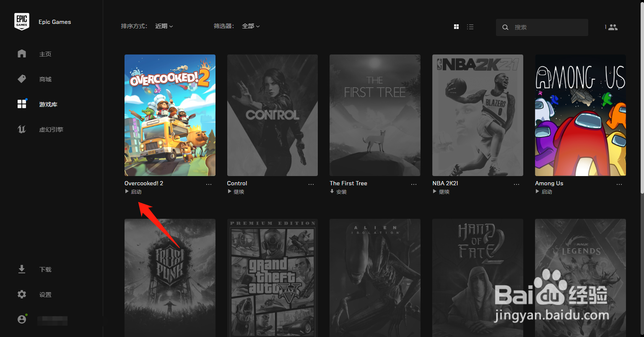Screen dimensions: 644x337
Task: Click play triangle for Among Us
Action: tap(538, 192)
